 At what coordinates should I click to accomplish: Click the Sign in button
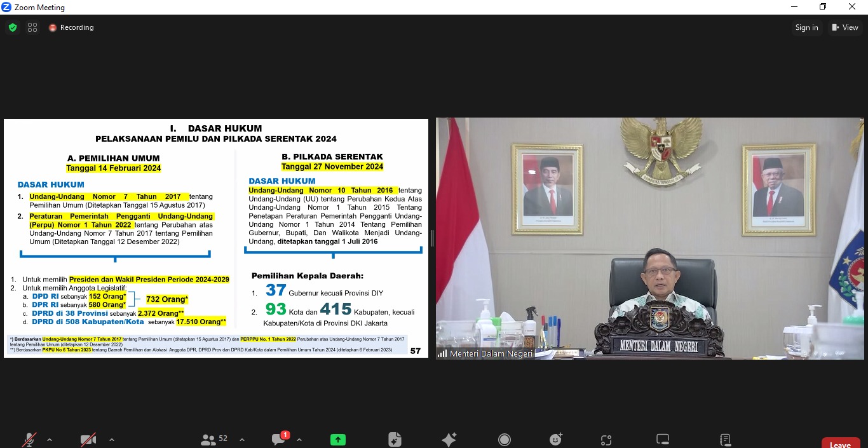pyautogui.click(x=806, y=27)
